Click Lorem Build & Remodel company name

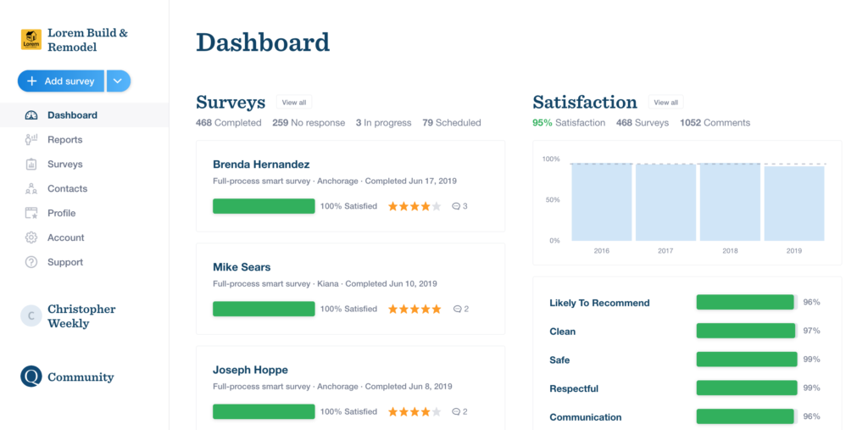pyautogui.click(x=87, y=40)
